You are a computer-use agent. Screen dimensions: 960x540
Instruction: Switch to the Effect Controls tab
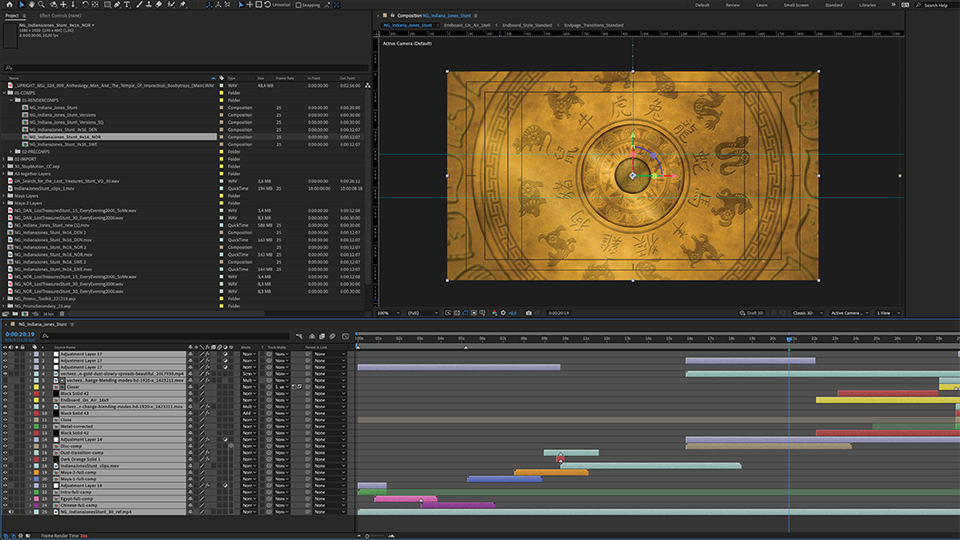(61, 17)
